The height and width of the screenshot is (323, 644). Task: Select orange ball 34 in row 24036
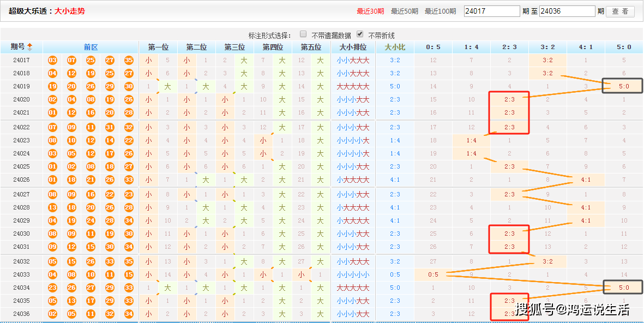pos(128,315)
